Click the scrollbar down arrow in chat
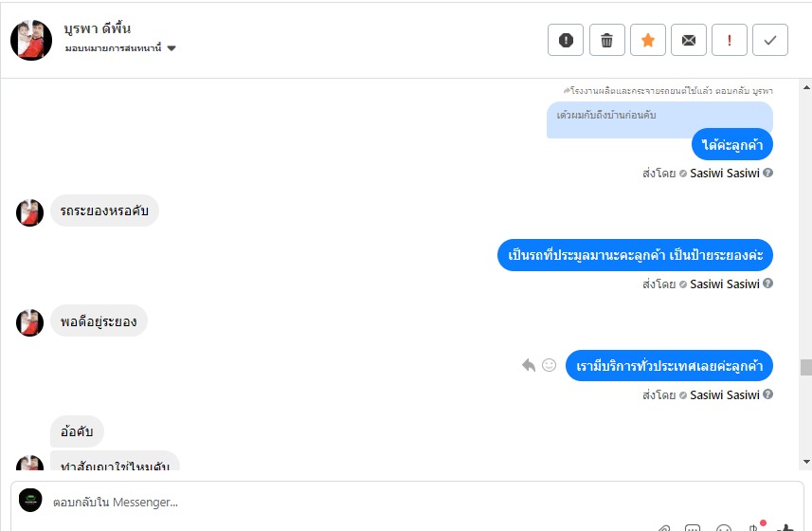This screenshot has width=812, height=531. (x=806, y=462)
